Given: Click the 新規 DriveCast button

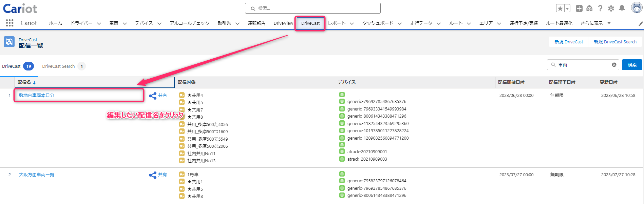Looking at the screenshot, I should pyautogui.click(x=569, y=42).
